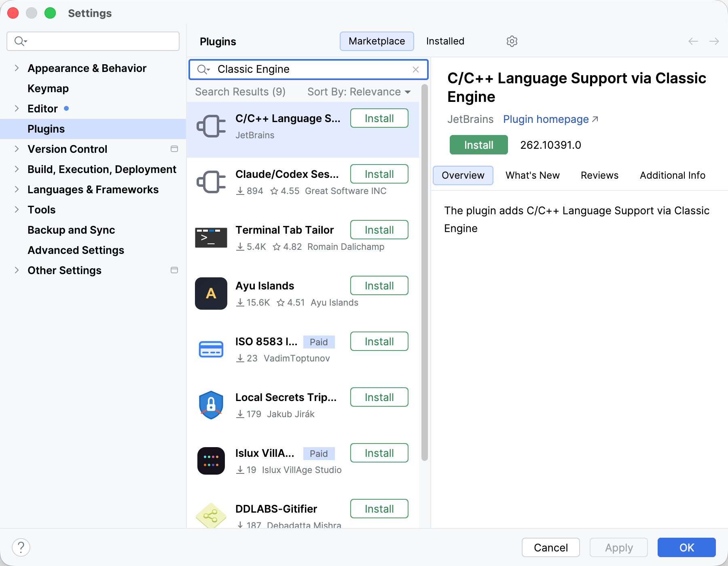Screen dimensions: 728x566
Task: Select Claude/Codex Session plugin icon
Action: [211, 182]
